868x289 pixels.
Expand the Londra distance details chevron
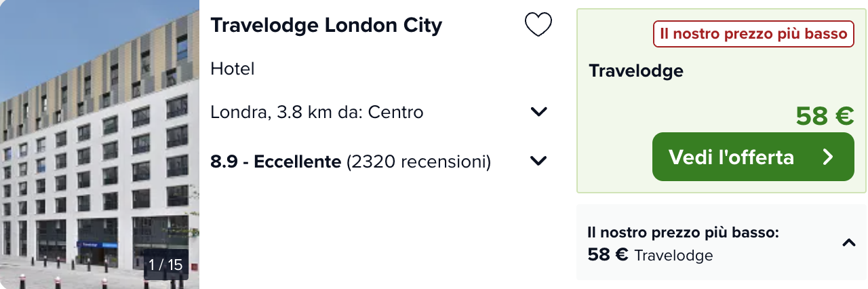539,112
